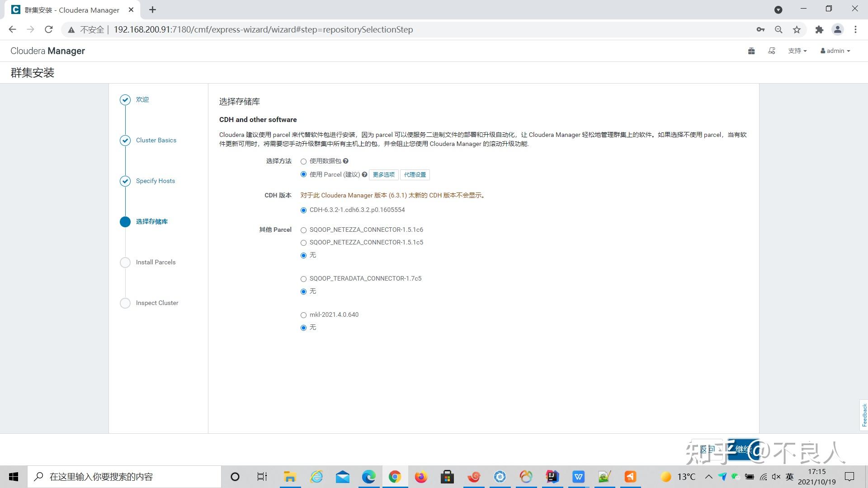Click the key icon in the address bar
868x488 pixels.
coord(760,29)
